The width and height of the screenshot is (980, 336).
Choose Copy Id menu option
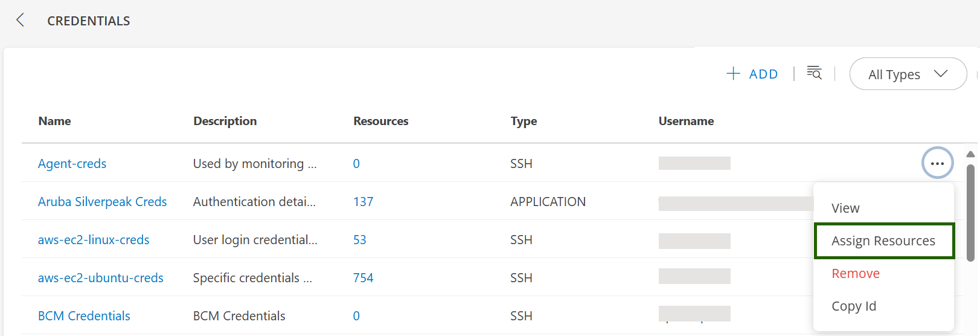[x=854, y=306]
